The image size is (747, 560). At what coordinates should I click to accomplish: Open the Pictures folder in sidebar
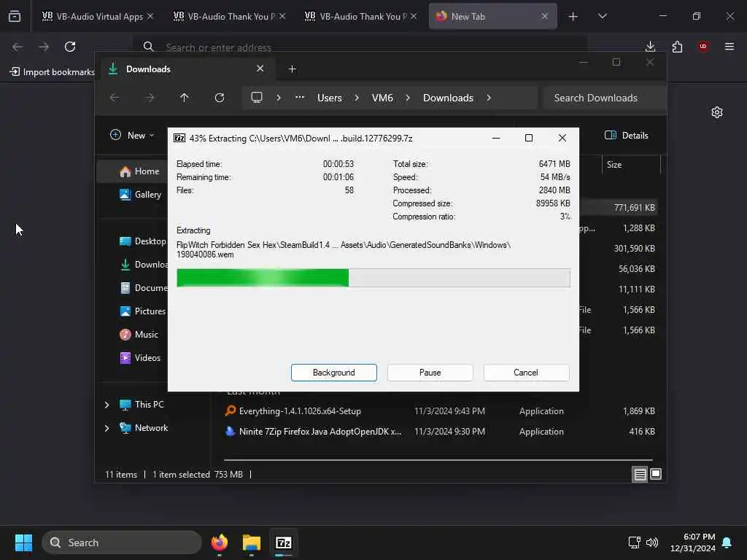[x=142, y=311]
